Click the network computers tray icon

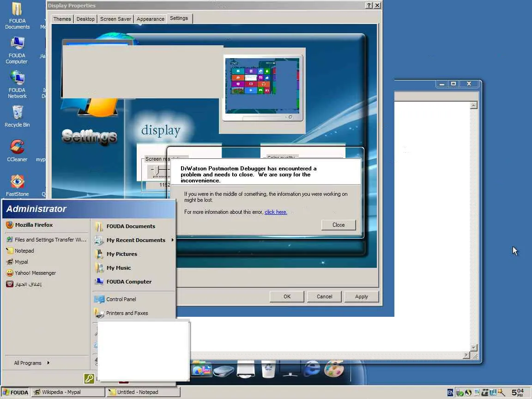pyautogui.click(x=477, y=393)
